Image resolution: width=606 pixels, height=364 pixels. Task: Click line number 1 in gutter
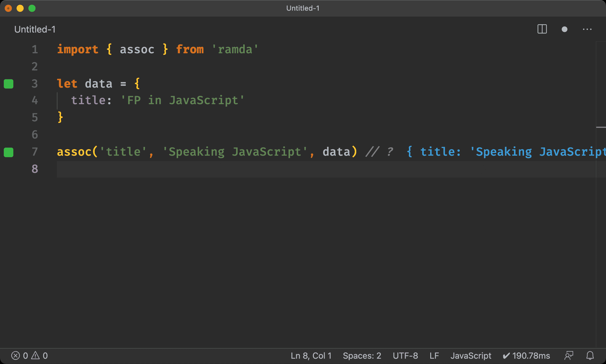pyautogui.click(x=35, y=49)
